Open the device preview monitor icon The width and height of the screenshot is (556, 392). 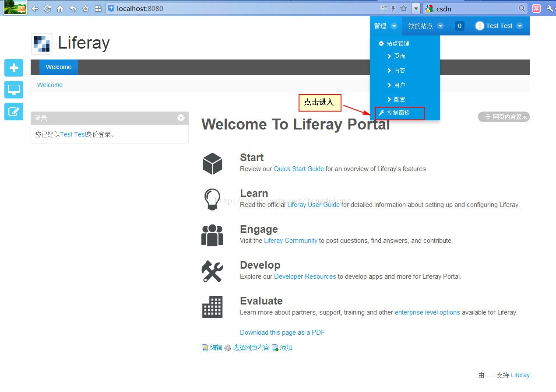(14, 90)
